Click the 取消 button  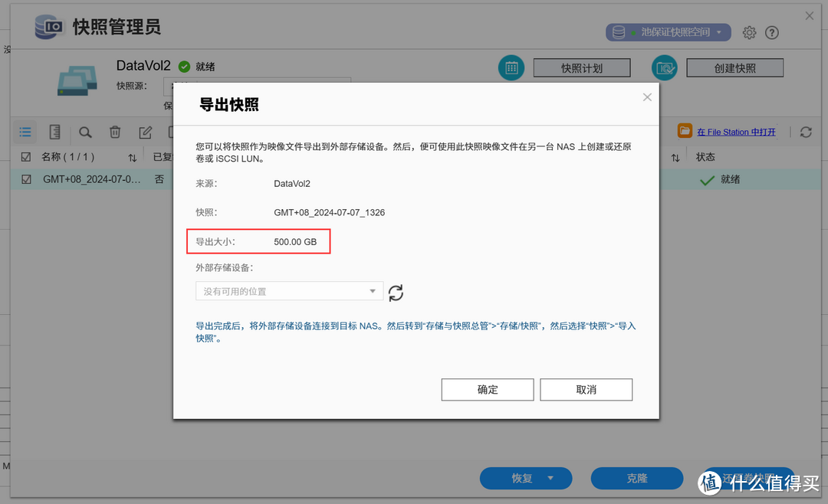click(586, 389)
